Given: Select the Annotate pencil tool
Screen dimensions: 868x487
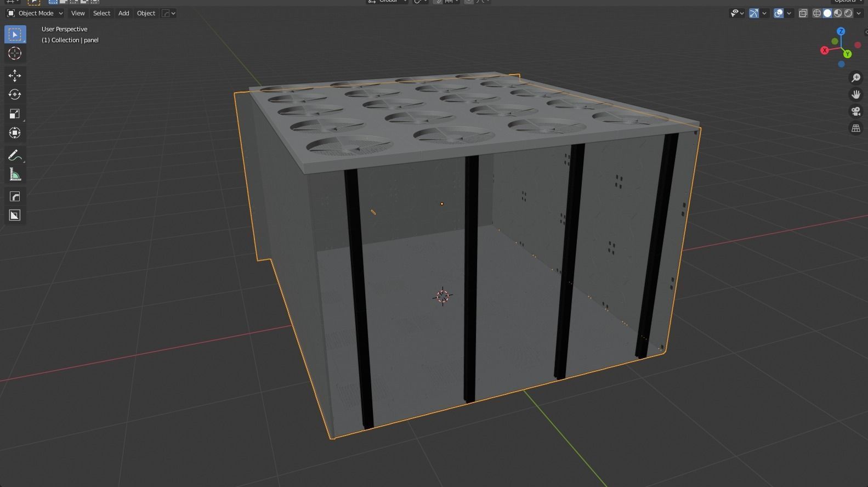Looking at the screenshot, I should (x=15, y=155).
